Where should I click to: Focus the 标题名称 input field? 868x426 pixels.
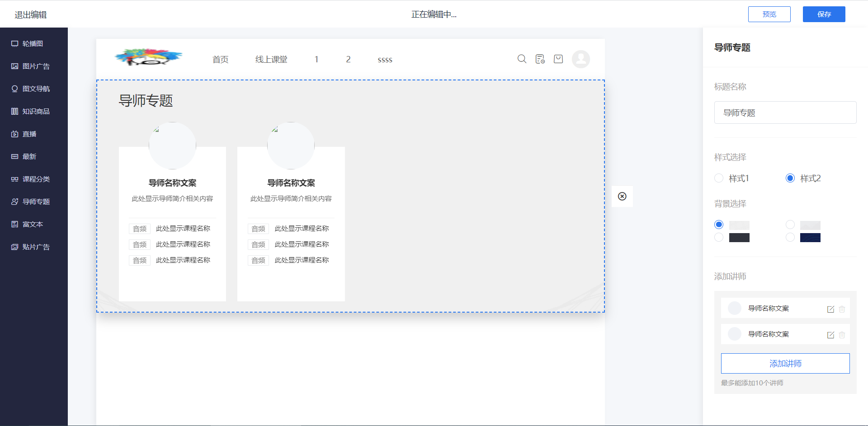(785, 112)
